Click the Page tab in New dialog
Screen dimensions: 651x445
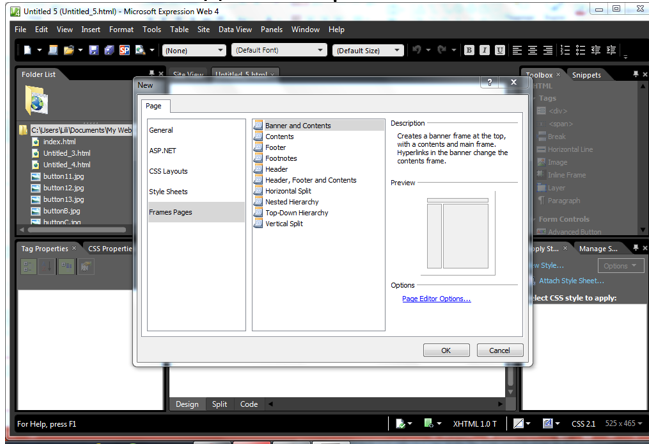coord(154,106)
